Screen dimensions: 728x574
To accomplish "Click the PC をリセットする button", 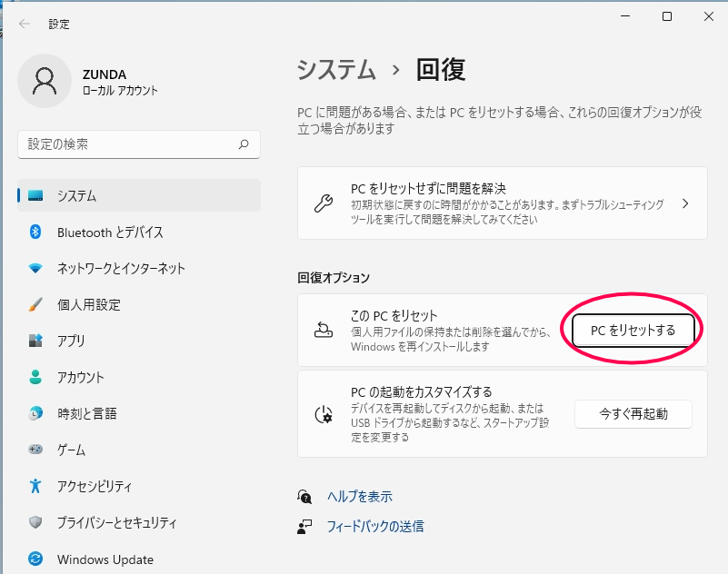I will click(x=633, y=330).
